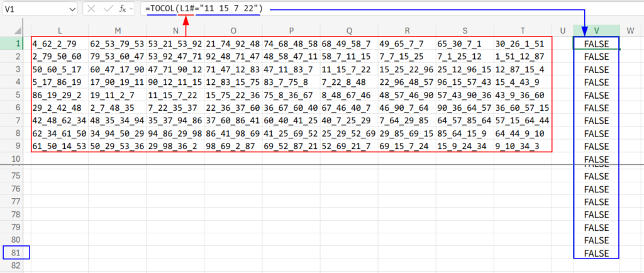The width and height of the screenshot is (644, 273).
Task: Click into the formula bar containing TOCOL formula
Action: (377, 9)
